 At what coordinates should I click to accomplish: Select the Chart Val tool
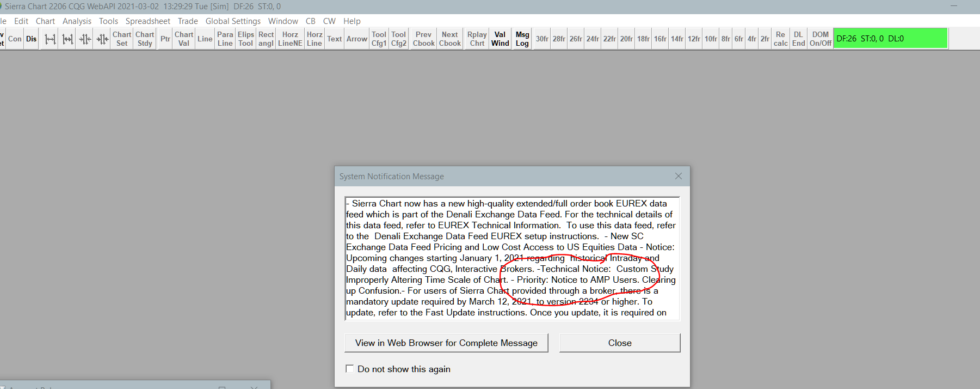[x=184, y=39]
